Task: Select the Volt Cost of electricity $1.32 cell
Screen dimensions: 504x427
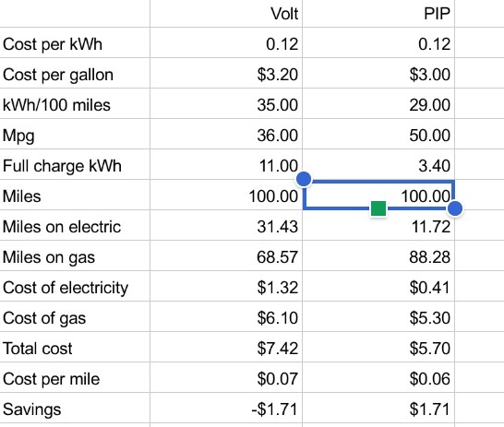Action: [x=226, y=286]
